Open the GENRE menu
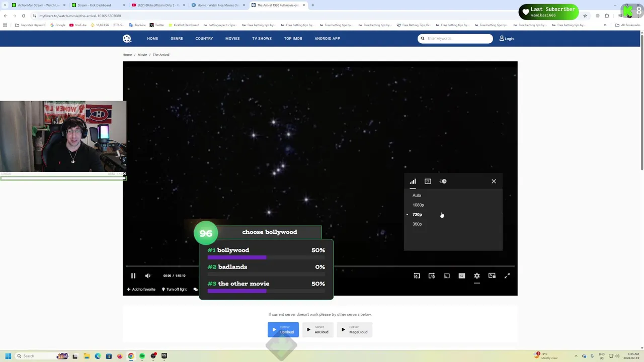 click(x=177, y=38)
